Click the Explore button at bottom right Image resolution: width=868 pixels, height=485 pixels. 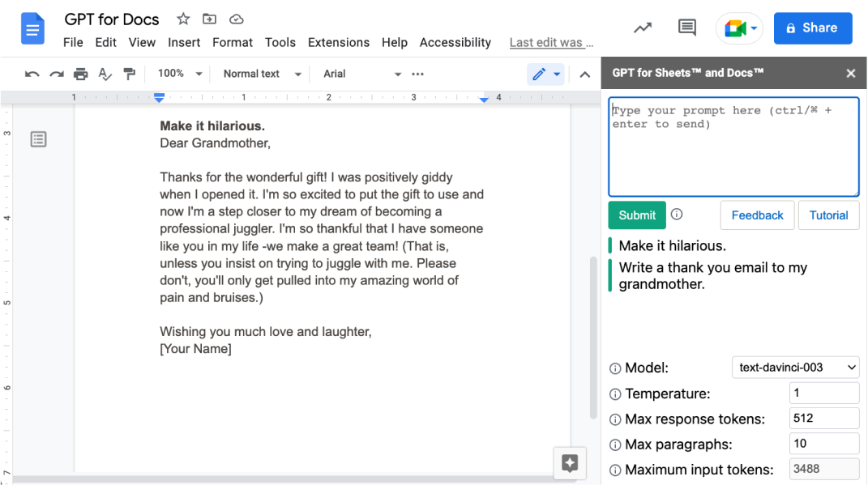(570, 463)
